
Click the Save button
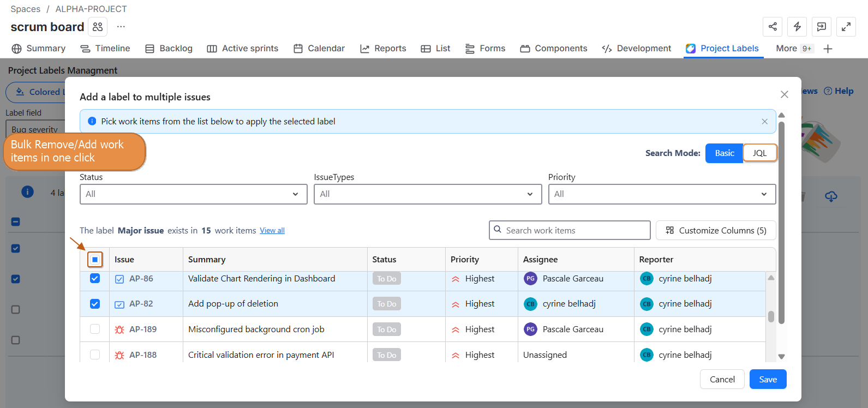pyautogui.click(x=768, y=380)
